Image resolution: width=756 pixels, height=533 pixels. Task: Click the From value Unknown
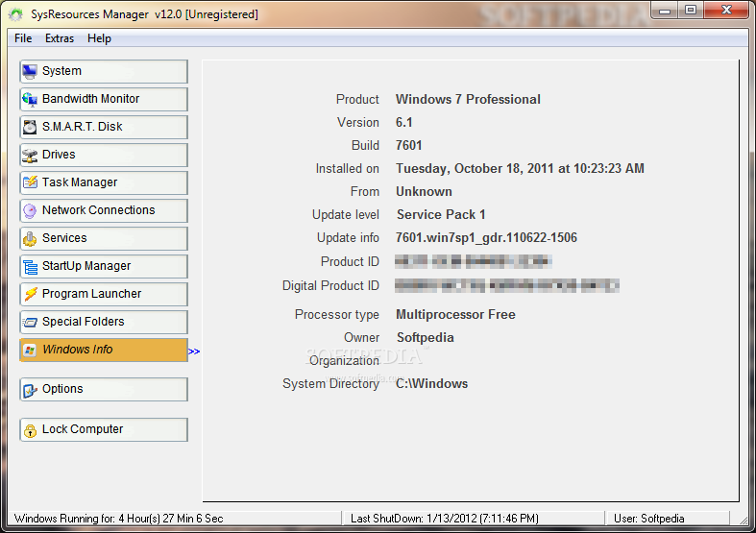(x=424, y=192)
